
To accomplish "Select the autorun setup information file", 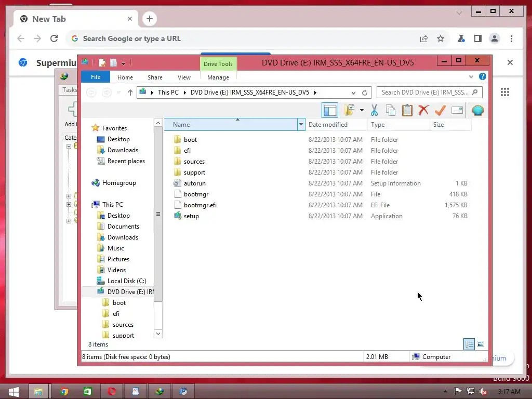I will click(194, 183).
